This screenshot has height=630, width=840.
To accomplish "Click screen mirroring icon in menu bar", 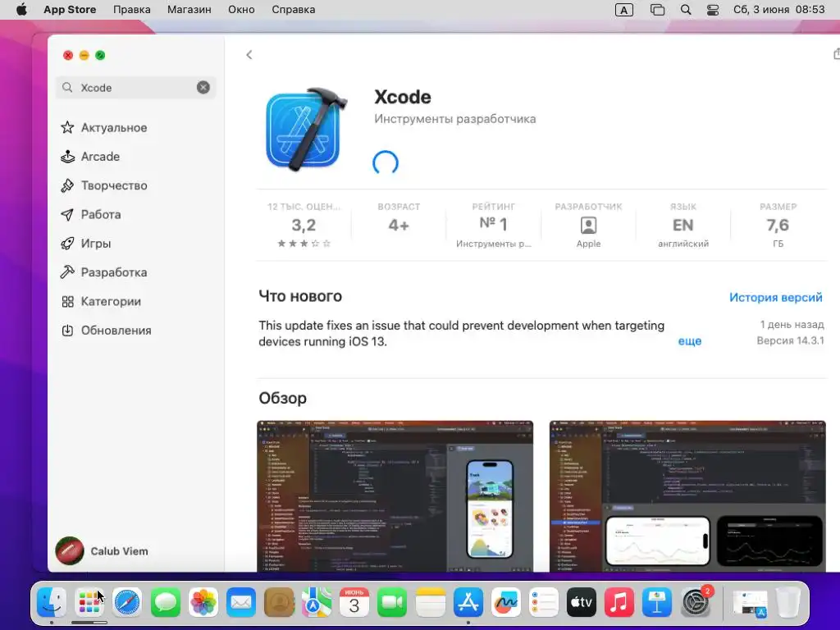I will point(657,10).
